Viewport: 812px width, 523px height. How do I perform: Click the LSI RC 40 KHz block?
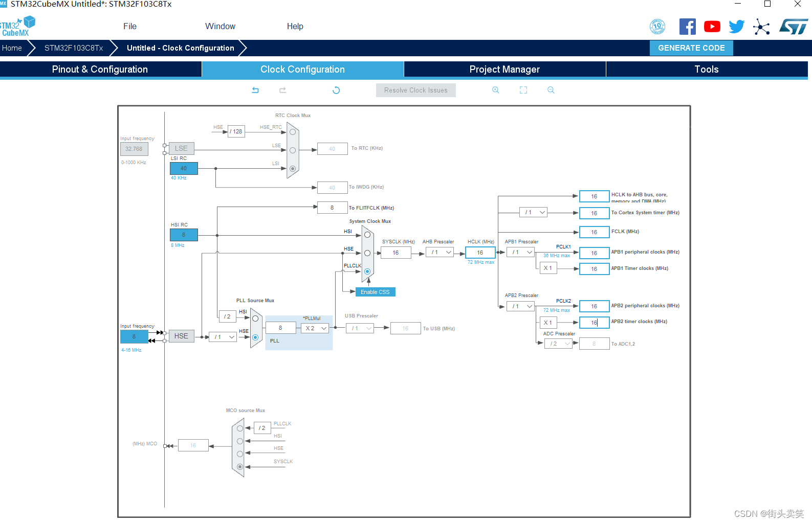point(184,168)
